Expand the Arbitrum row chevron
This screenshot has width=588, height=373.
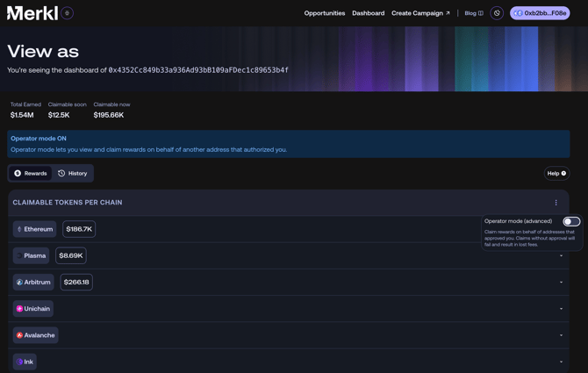point(561,283)
